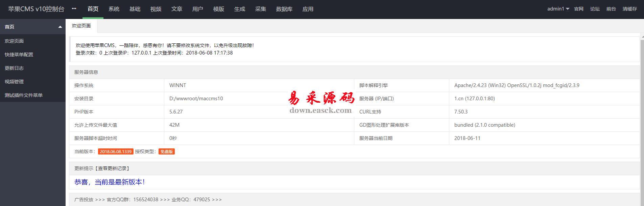Open the 系统 top menu
644x206 pixels.
(114, 9)
